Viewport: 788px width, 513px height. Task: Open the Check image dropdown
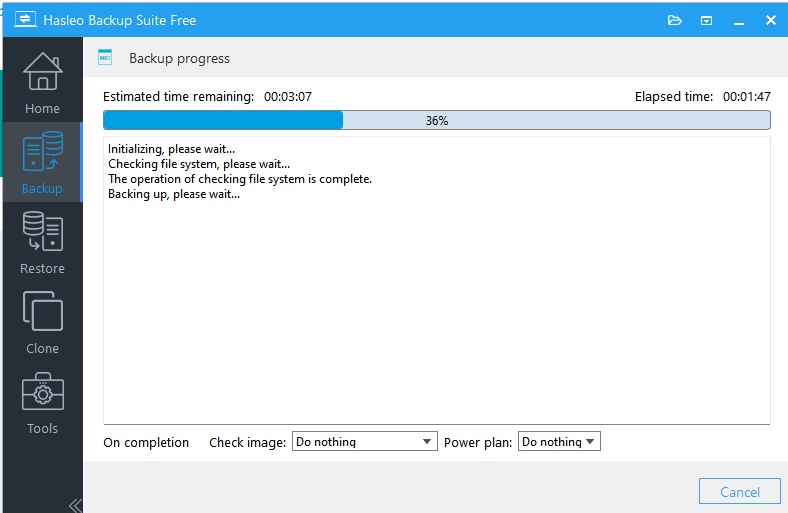click(x=364, y=442)
